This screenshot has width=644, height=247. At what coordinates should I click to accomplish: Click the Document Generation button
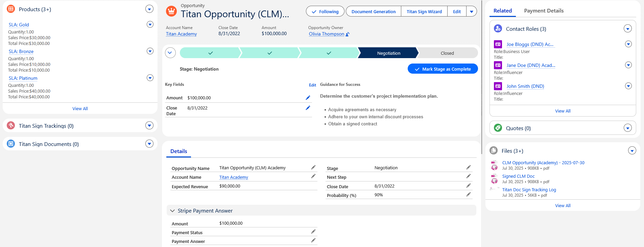coord(373,11)
